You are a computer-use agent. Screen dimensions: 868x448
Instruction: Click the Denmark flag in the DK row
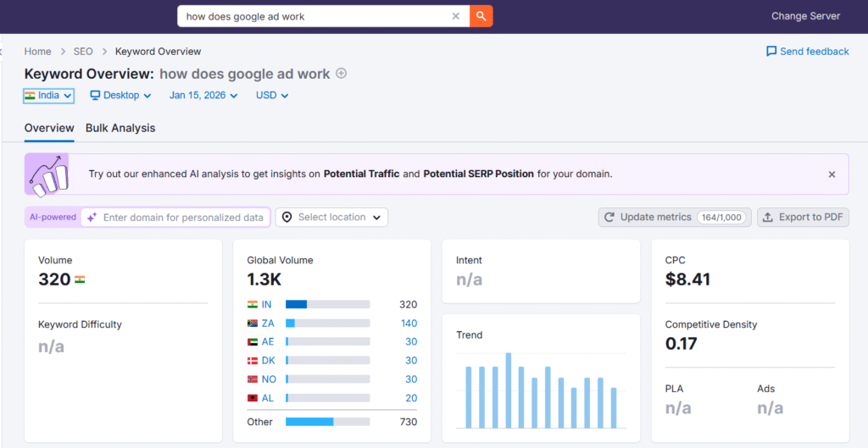253,361
